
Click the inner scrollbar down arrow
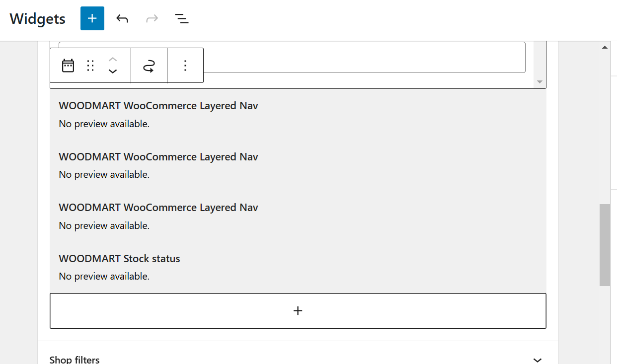tap(540, 82)
